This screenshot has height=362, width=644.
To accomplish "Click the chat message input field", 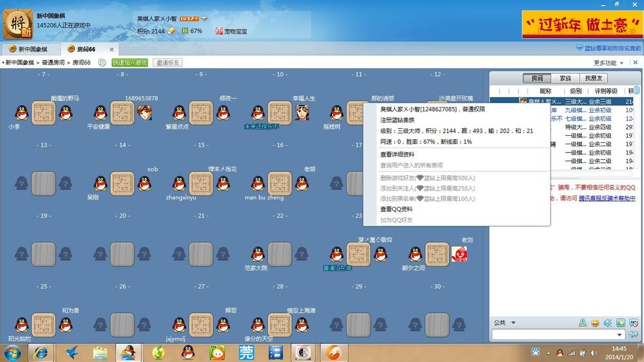I will pos(554,335).
